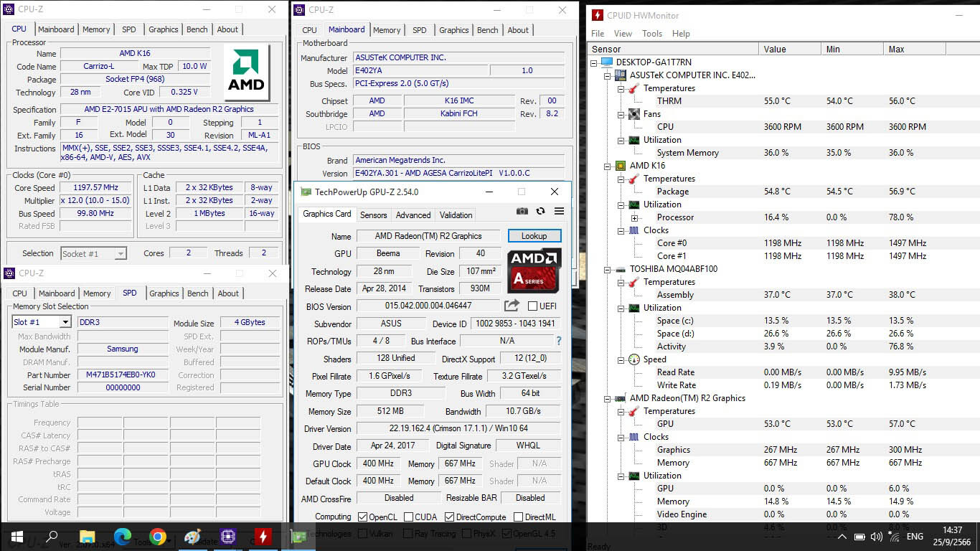Click the Min column header

click(x=852, y=49)
